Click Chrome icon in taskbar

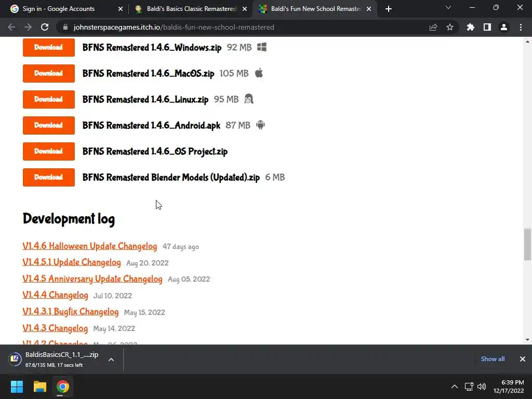pyautogui.click(x=62, y=387)
